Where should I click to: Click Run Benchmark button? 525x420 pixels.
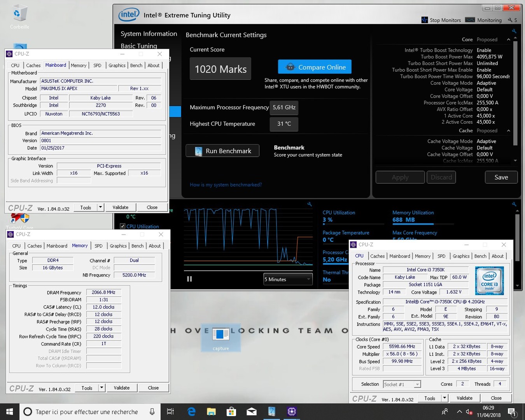[x=222, y=151]
